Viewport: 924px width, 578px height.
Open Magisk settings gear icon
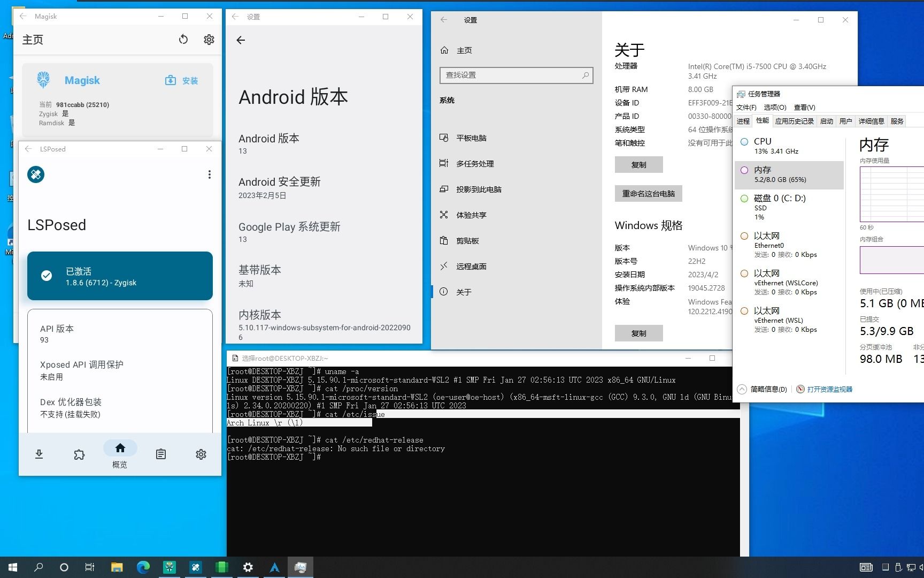coord(209,40)
